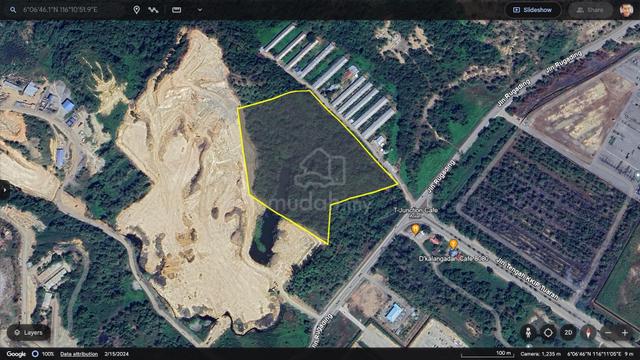The height and width of the screenshot is (360, 640).
Task: Select the D'kalangadan Cafe place marker
Action: click(453, 245)
